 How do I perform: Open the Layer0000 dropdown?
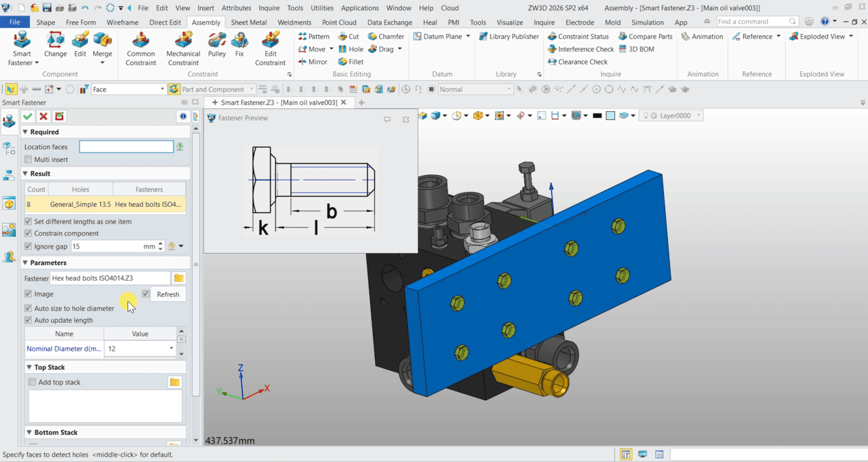(698, 116)
